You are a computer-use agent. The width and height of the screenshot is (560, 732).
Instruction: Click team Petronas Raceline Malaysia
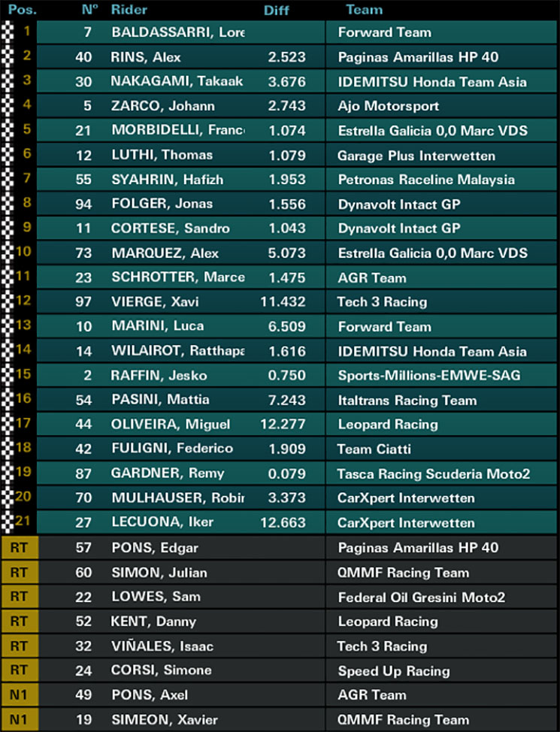click(426, 180)
